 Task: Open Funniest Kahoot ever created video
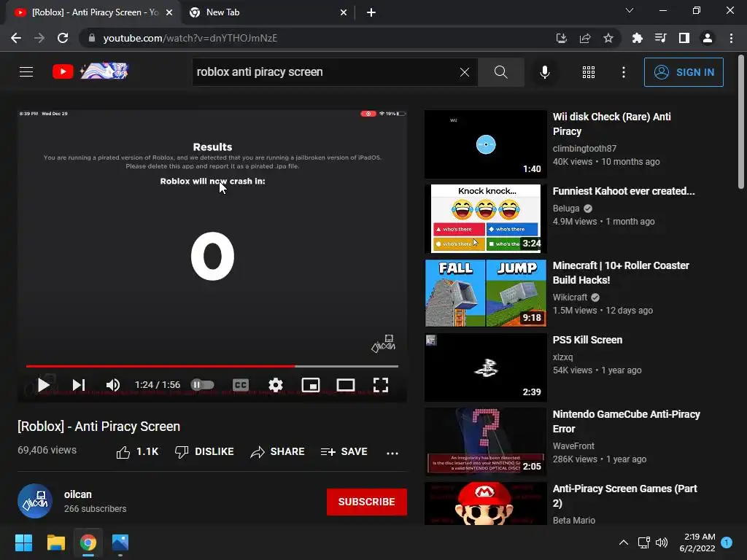click(624, 191)
